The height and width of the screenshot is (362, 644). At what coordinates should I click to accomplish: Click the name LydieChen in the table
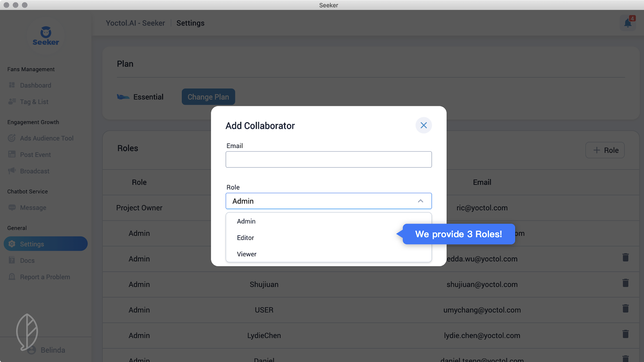(x=264, y=335)
